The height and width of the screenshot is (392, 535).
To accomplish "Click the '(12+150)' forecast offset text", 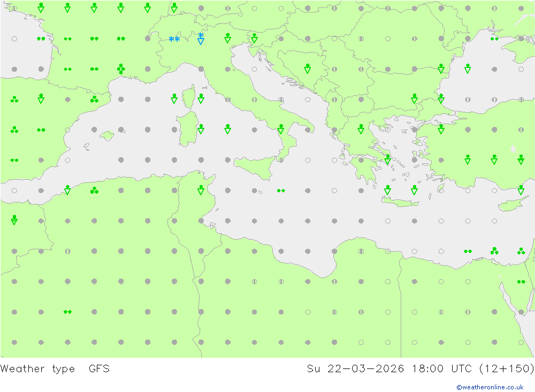I will pyautogui.click(x=507, y=369).
